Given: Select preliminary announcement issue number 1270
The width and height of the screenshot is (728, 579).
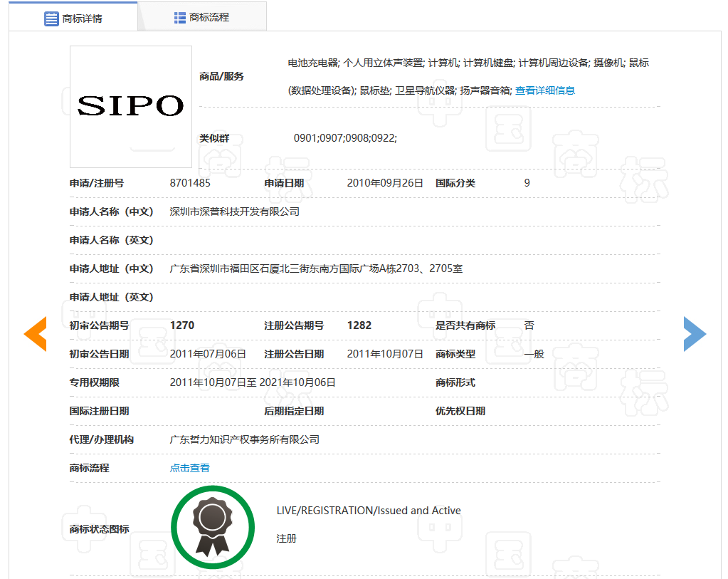Looking at the screenshot, I should 182,325.
